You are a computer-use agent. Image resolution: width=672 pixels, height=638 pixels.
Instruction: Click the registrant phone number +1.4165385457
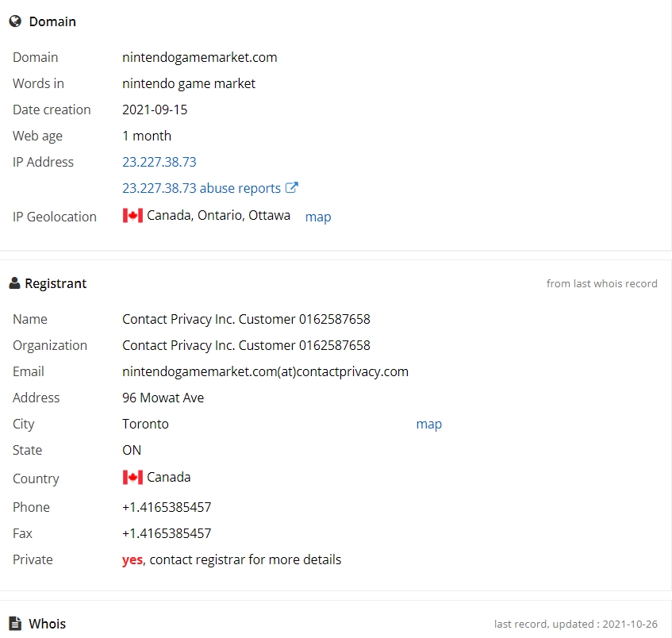[167, 507]
